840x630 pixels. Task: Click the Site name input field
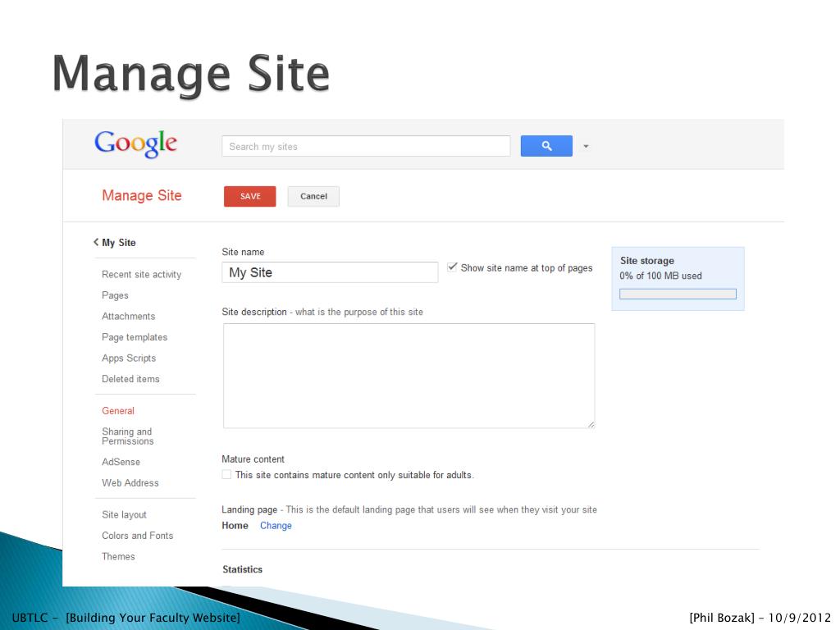tap(330, 272)
